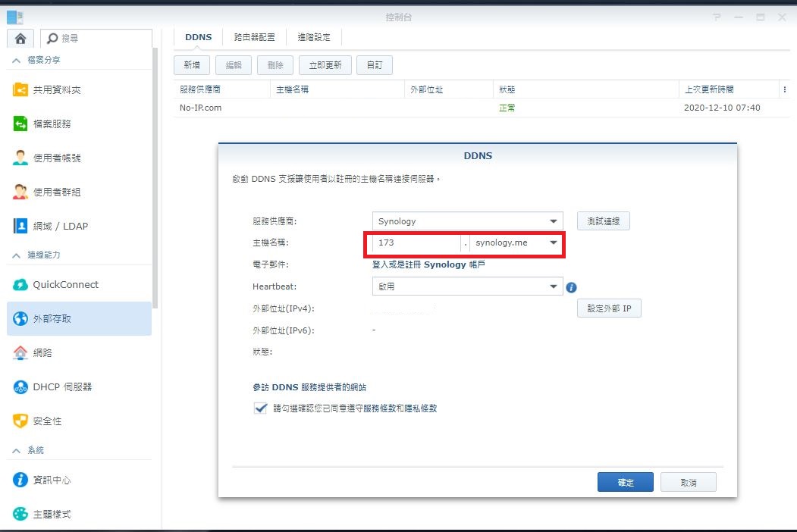
Task: Click hostname field containing 173
Action: tap(416, 243)
